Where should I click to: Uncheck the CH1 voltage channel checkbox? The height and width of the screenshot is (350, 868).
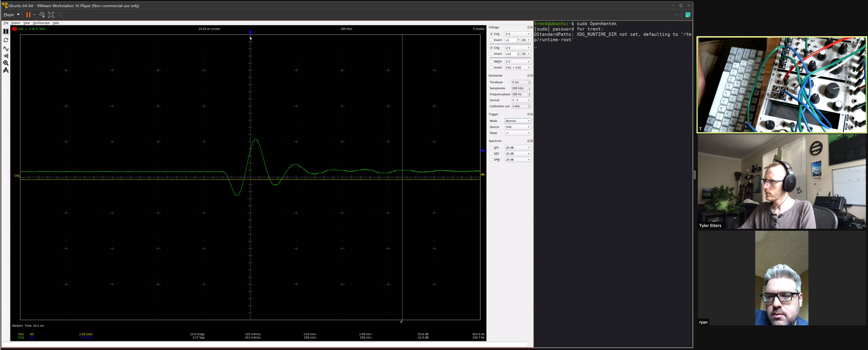coord(491,34)
